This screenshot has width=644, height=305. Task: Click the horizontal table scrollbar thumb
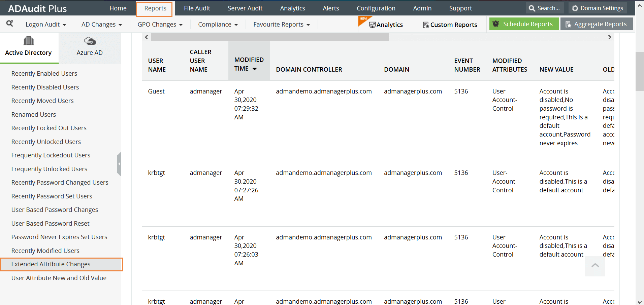pyautogui.click(x=269, y=37)
